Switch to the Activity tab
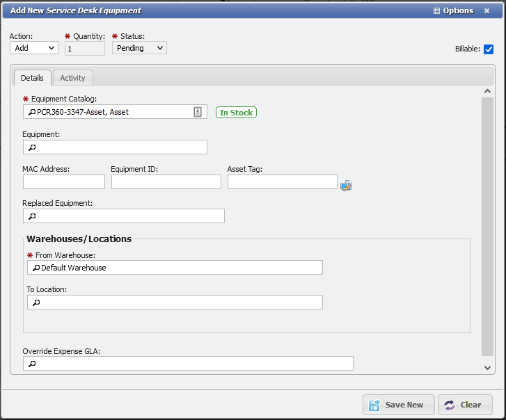Viewport: 506px width, 420px height. click(x=72, y=78)
